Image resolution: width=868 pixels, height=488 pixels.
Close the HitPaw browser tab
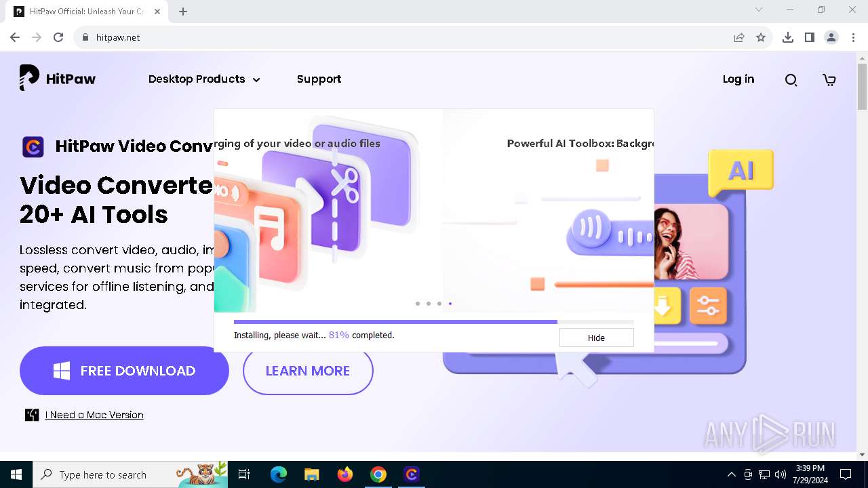pos(158,12)
